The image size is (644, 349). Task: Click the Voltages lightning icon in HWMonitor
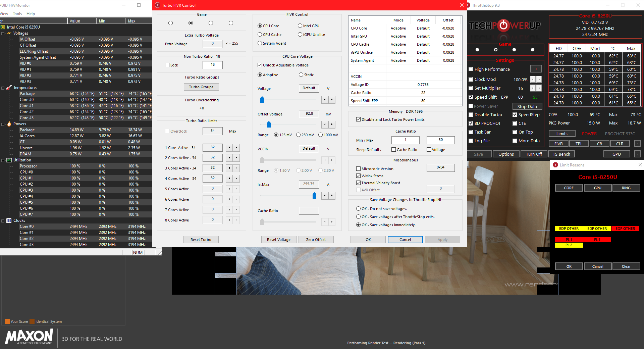point(9,33)
